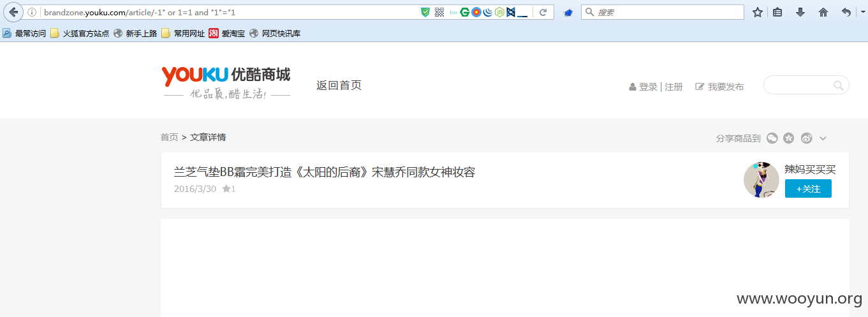Click the blue swirl extension icon

coord(488,12)
